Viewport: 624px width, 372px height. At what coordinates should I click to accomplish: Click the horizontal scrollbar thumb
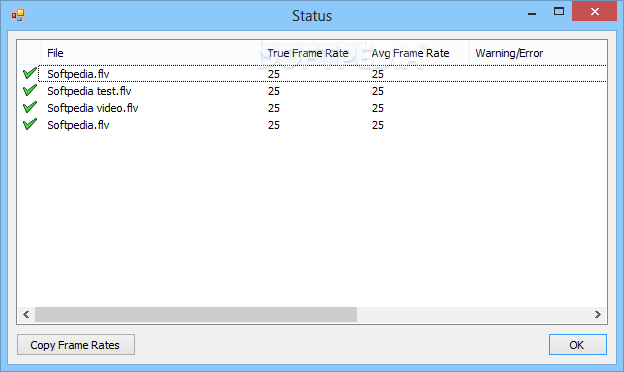click(196, 314)
